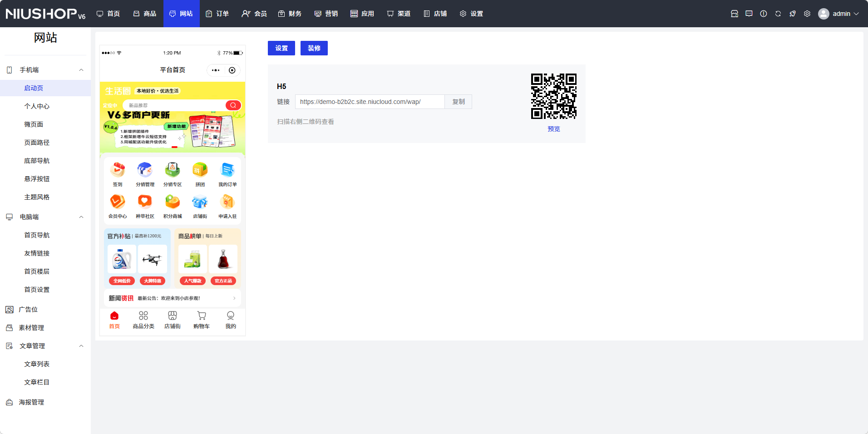Click the H5 link URL field
868x434 pixels.
(x=370, y=102)
